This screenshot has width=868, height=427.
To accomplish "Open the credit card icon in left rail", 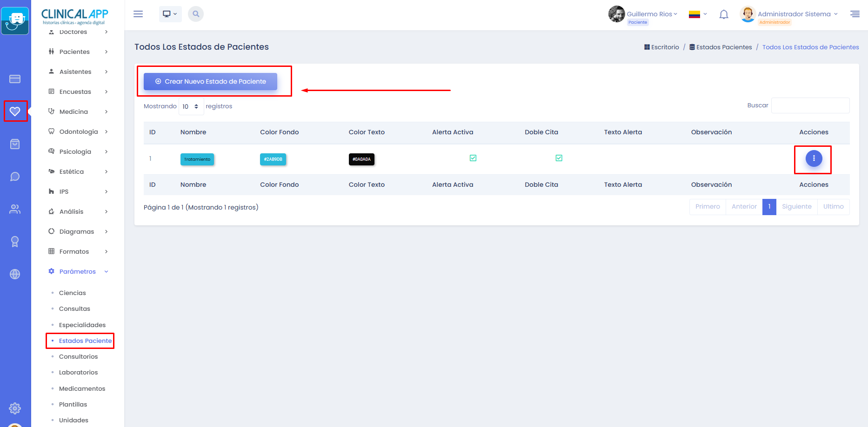I will coord(15,79).
